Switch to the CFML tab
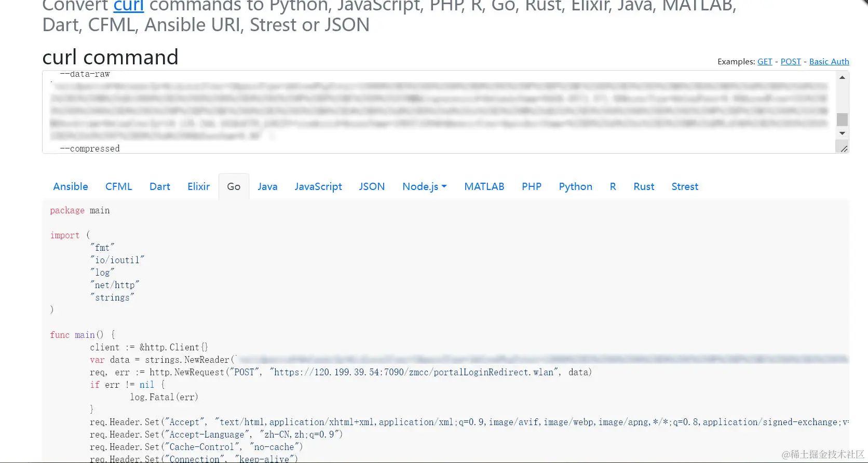Screen dimensions: 868x463 [x=119, y=186]
